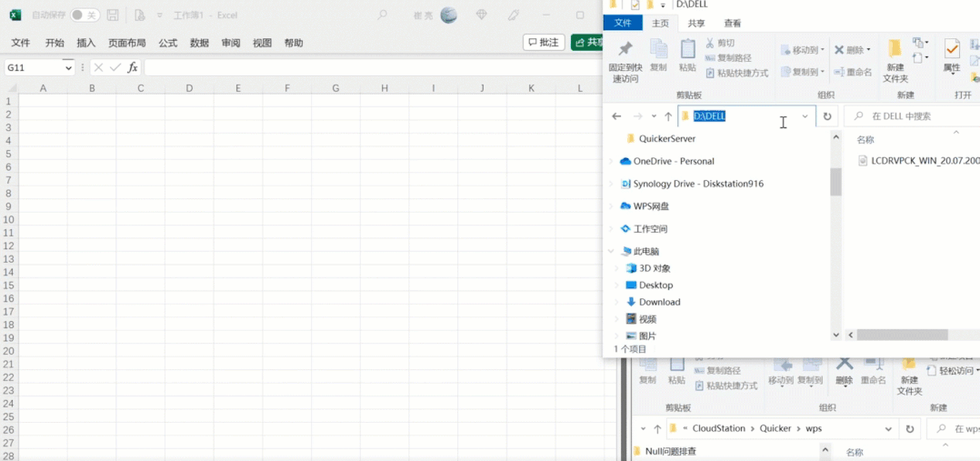Collapse the 此电脑 tree node
980x461 pixels.
(x=611, y=252)
